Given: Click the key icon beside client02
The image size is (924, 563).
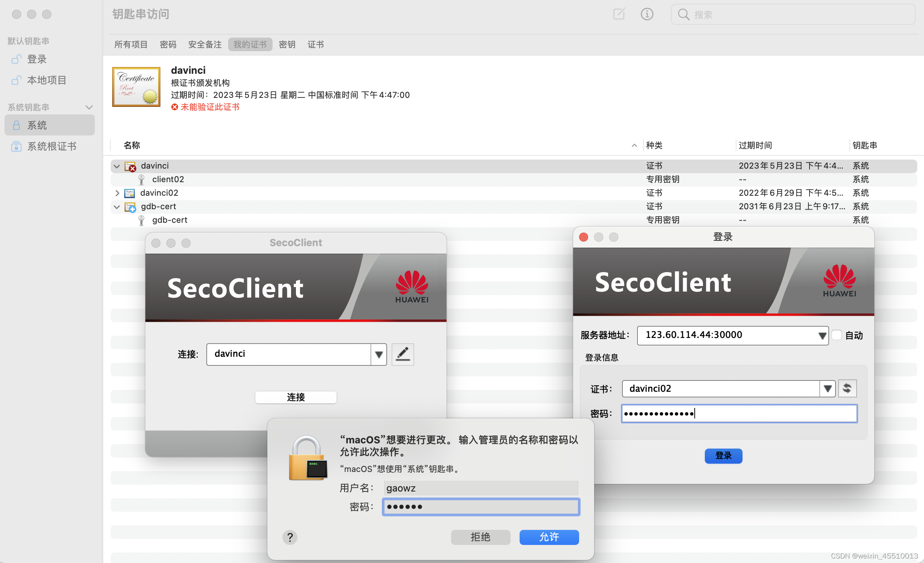Looking at the screenshot, I should click(142, 180).
